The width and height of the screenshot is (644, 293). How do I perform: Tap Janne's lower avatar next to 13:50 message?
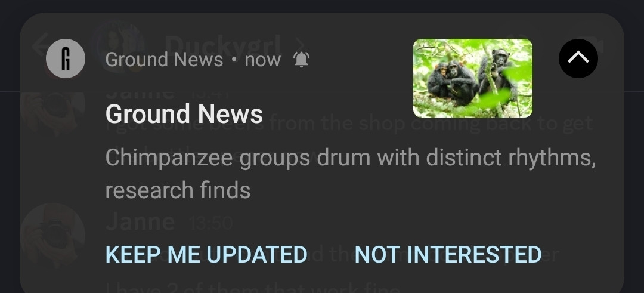pyautogui.click(x=52, y=235)
